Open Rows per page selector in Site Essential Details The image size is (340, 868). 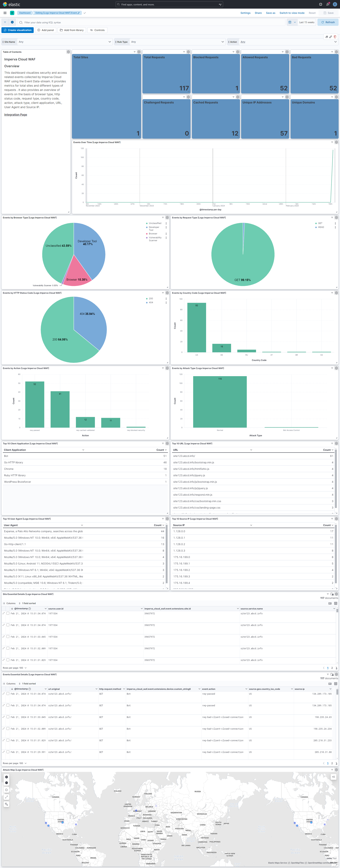(15, 668)
